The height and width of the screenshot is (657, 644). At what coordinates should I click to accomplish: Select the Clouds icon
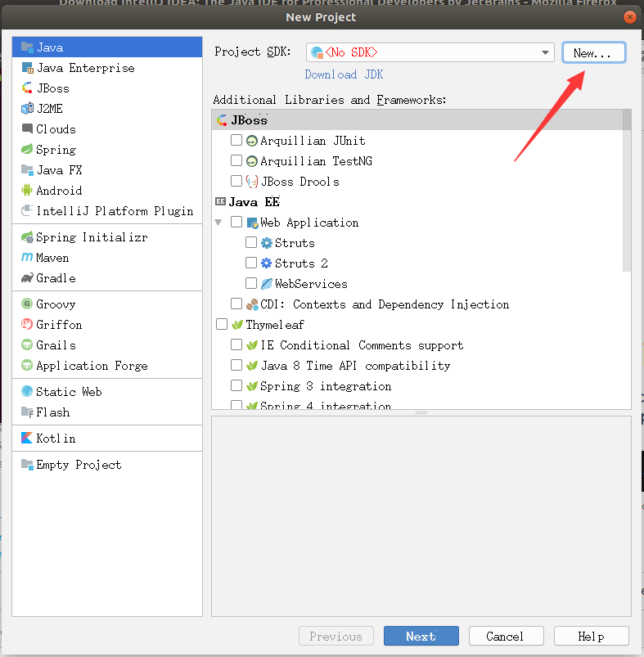click(27, 128)
